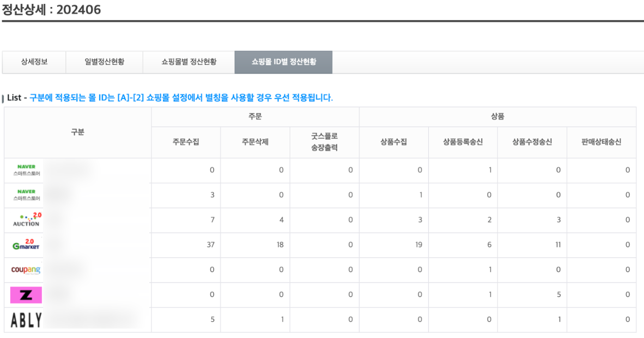
Task: Click the 상품수정송신 column header
Action: click(x=532, y=142)
